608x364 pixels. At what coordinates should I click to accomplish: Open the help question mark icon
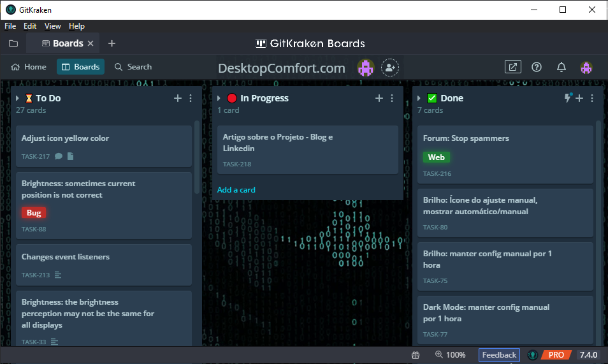click(x=536, y=67)
